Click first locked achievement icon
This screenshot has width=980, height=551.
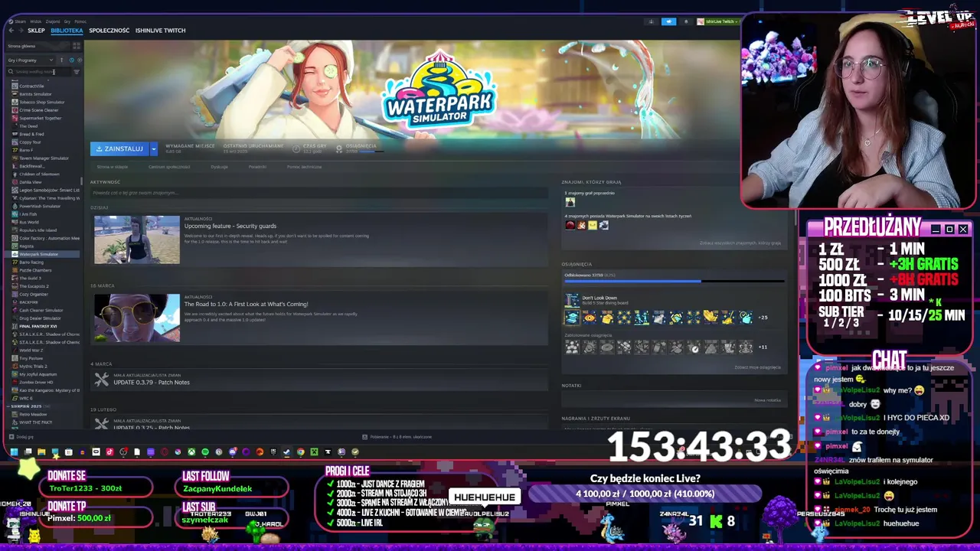point(572,347)
